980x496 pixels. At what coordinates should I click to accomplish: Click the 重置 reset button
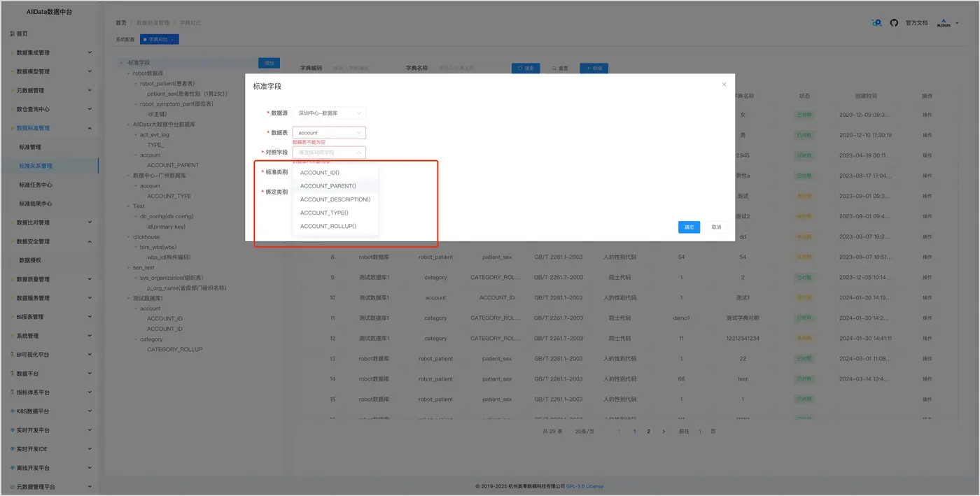(x=560, y=69)
